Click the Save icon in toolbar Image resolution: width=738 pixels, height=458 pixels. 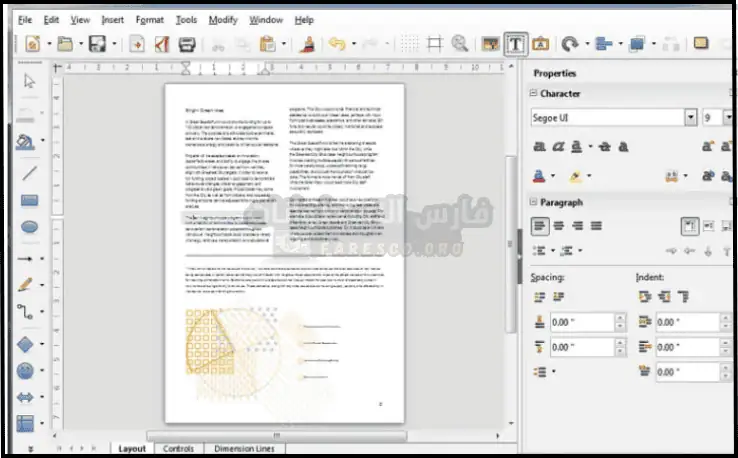[97, 44]
